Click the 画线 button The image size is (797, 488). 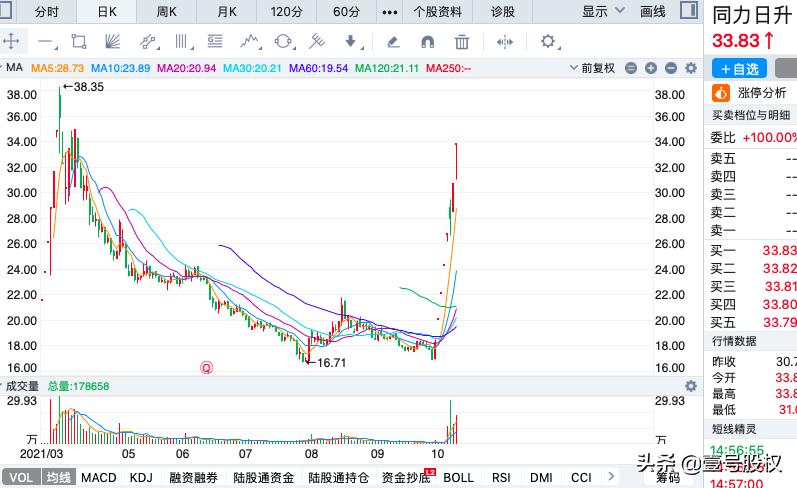[653, 11]
